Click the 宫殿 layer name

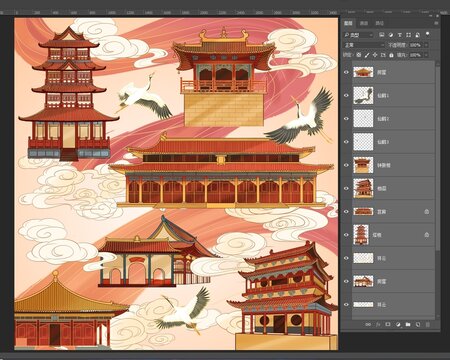[x=382, y=212]
